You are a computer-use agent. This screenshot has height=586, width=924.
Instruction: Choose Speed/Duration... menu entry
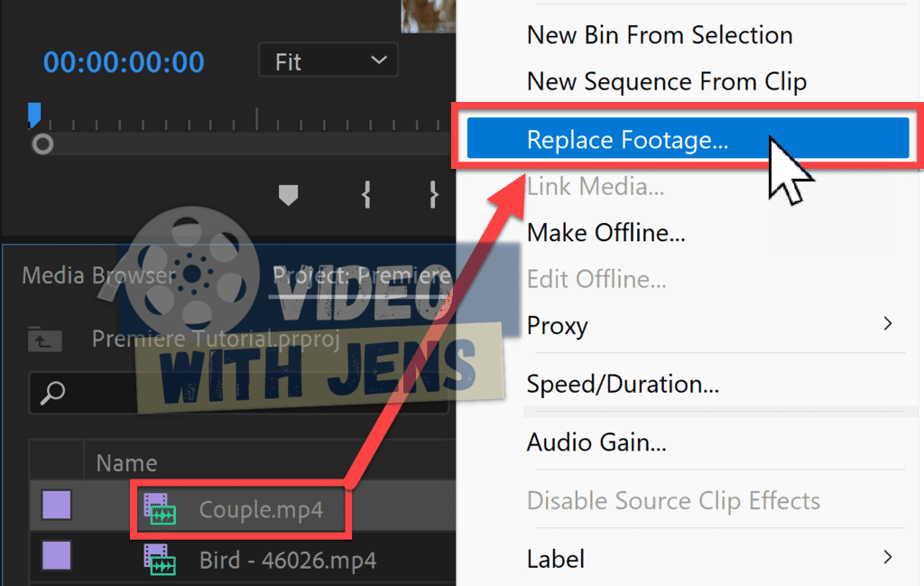pyautogui.click(x=623, y=385)
